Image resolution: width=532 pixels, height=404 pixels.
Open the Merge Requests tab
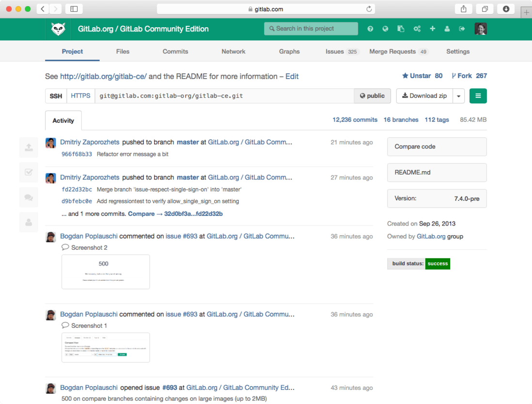398,51
